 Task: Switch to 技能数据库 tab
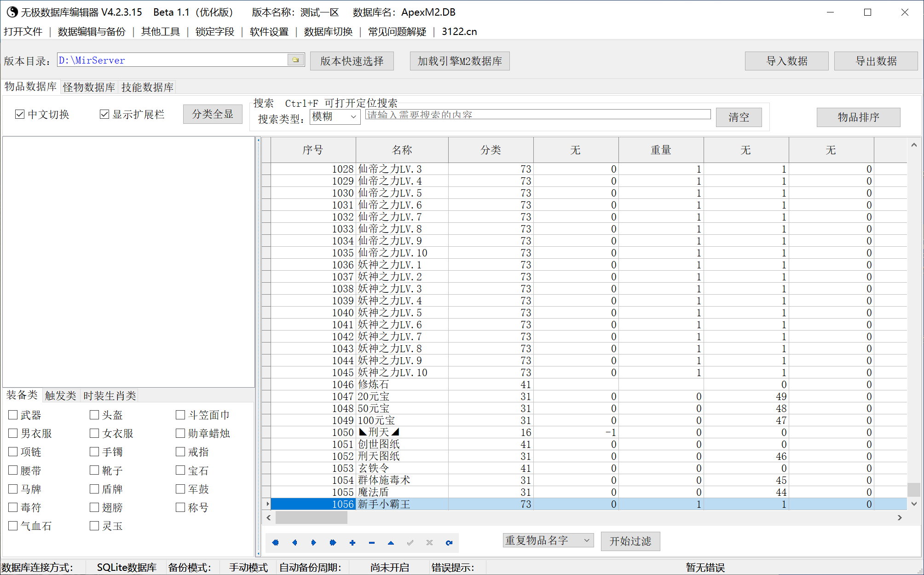[x=147, y=87]
